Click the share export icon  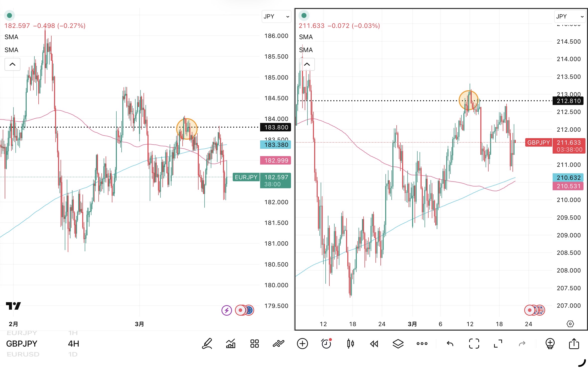coord(574,344)
